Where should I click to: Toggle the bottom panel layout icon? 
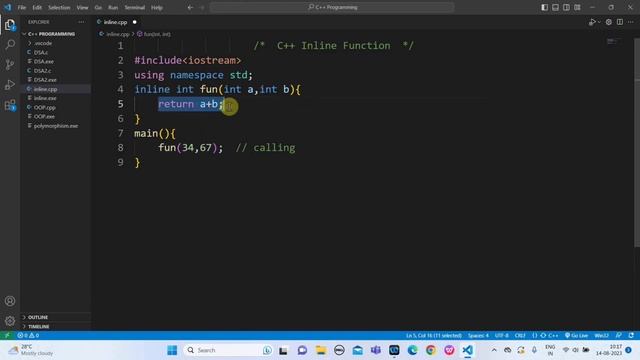click(x=556, y=7)
